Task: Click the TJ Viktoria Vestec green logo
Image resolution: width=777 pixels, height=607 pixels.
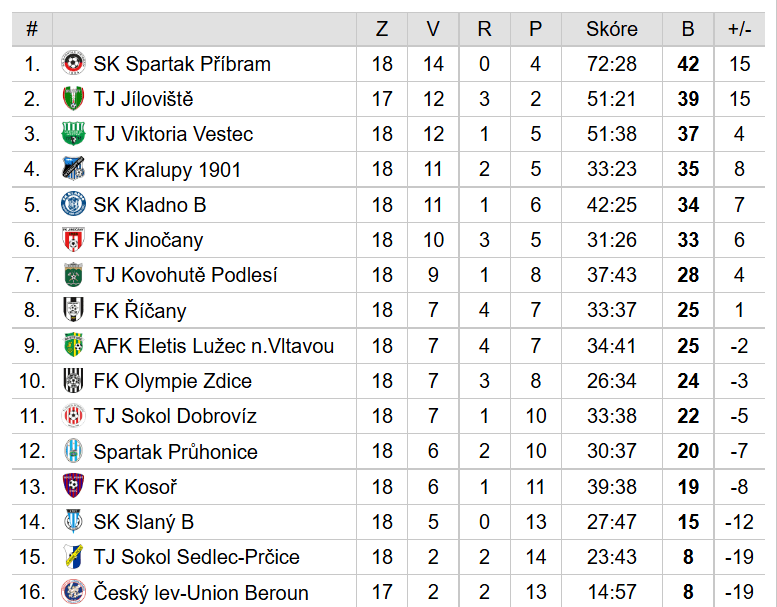Action: [73, 134]
